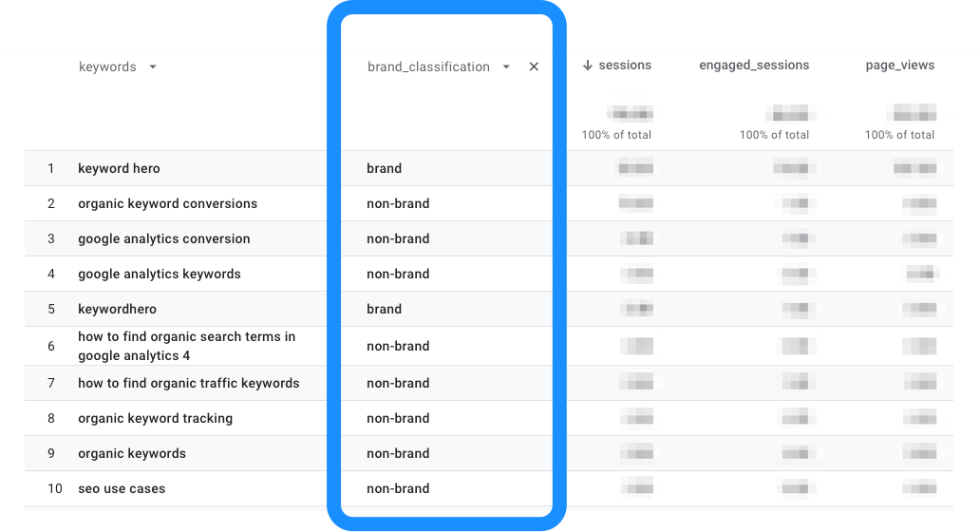The width and height of the screenshot is (980, 532).
Task: Click 'google analytics keywords' row
Action: pyautogui.click(x=489, y=274)
